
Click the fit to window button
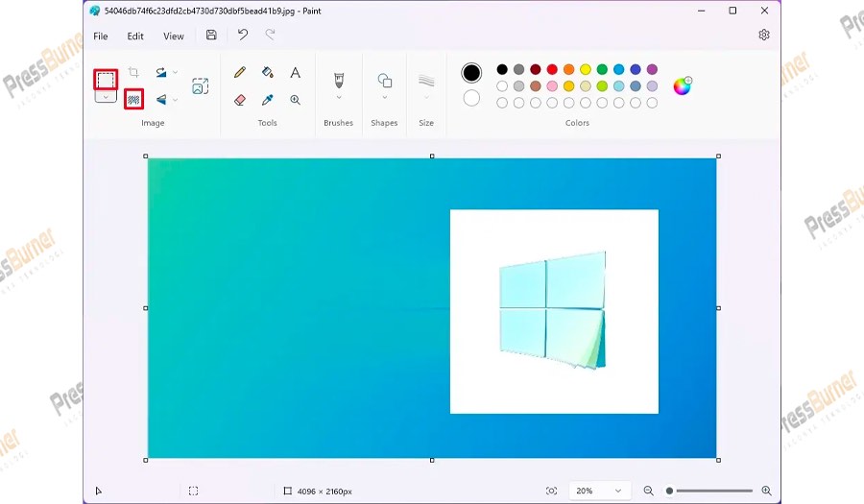point(551,491)
